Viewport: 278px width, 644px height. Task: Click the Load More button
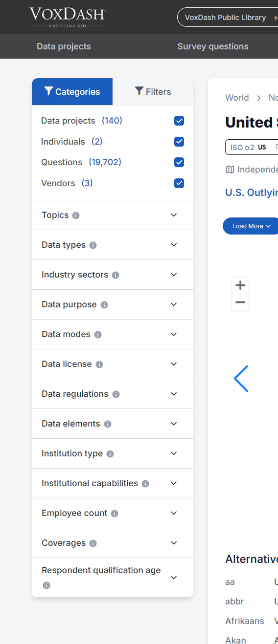click(x=251, y=226)
